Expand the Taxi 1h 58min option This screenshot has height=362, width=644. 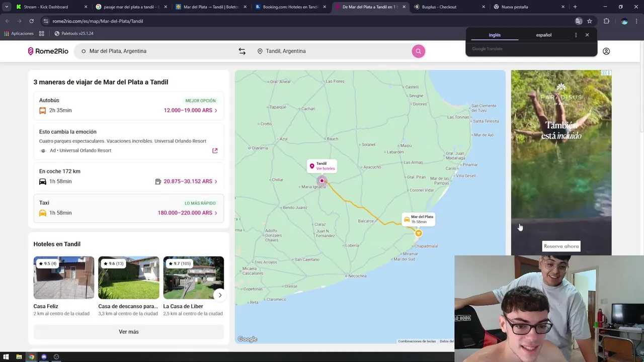(x=128, y=208)
